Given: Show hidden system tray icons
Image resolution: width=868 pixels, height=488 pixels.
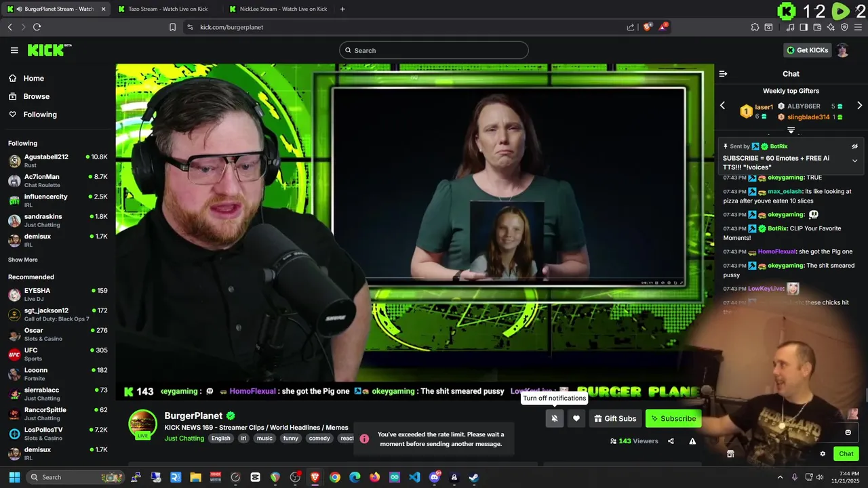Looking at the screenshot, I should pyautogui.click(x=780, y=477).
